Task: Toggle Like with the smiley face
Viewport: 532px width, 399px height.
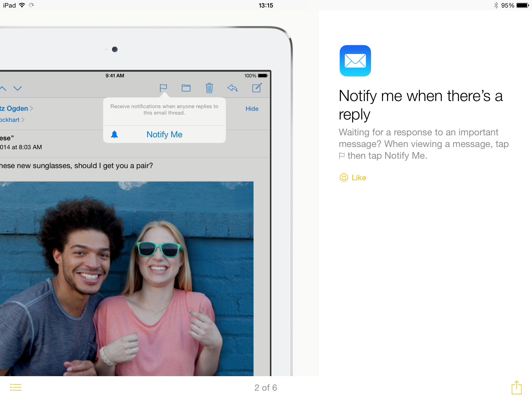Action: (344, 177)
